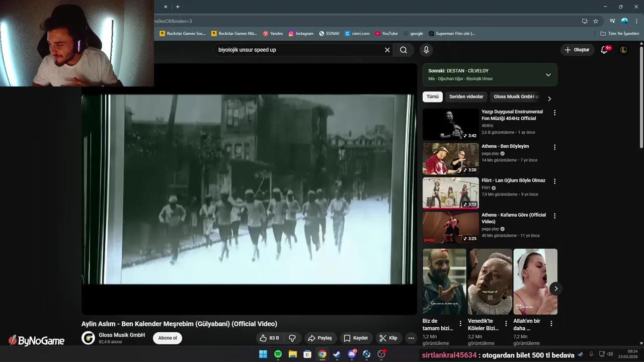Screen dimensions: 644x362
Task: Open File Explorer from the taskbar
Action: coord(293,354)
